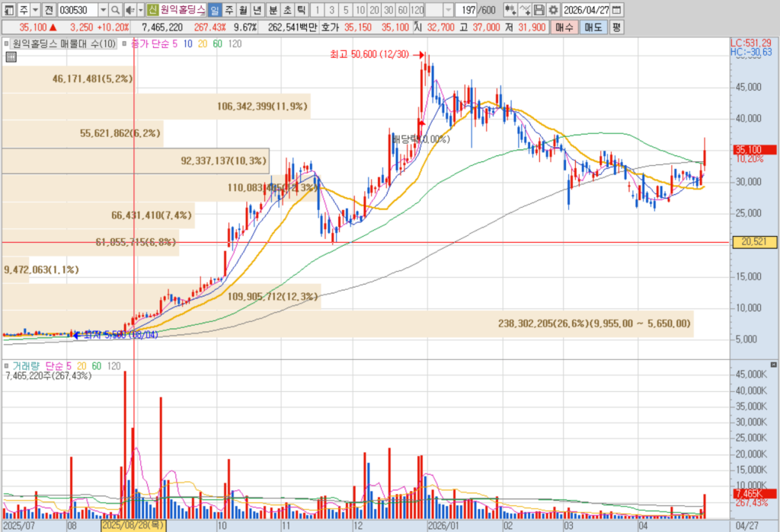The image size is (780, 532).
Task: Click the stock search magnifier icon
Action: [x=115, y=10]
